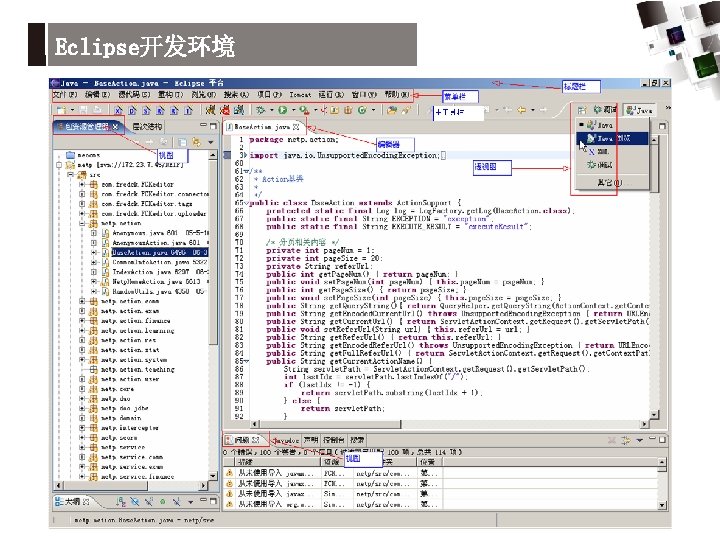
Task: Open the 项目(P) menu
Action: click(269, 95)
